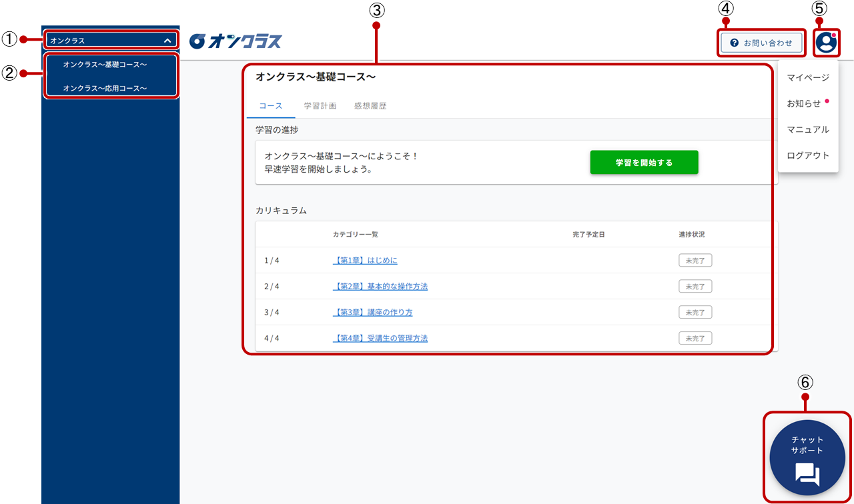Viewport: 854px width, 504px height.
Task: Click the 4 / 4 row number
Action: point(272,339)
